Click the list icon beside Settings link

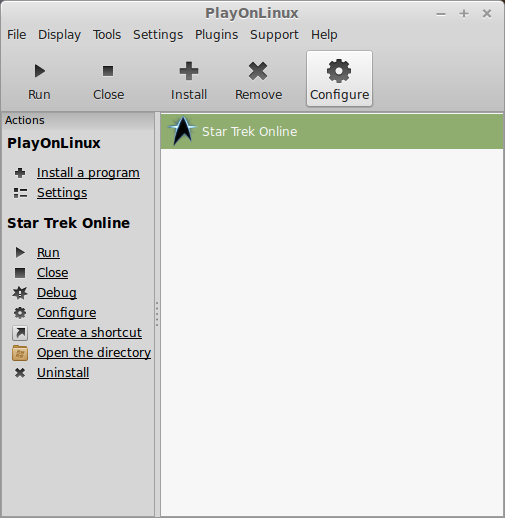click(20, 193)
